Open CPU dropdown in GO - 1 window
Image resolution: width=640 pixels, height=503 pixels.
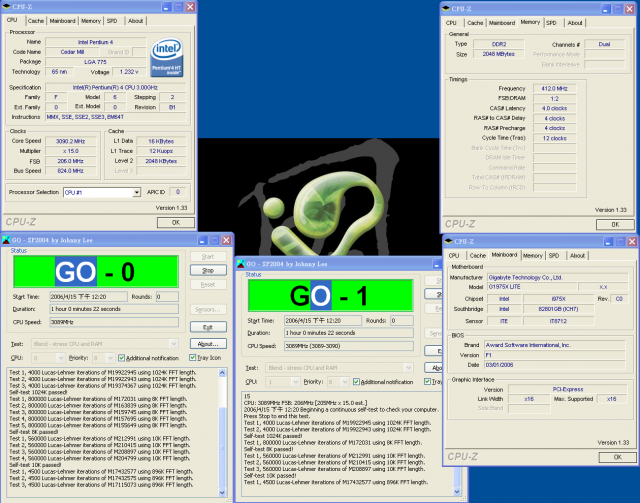pyautogui.click(x=296, y=382)
